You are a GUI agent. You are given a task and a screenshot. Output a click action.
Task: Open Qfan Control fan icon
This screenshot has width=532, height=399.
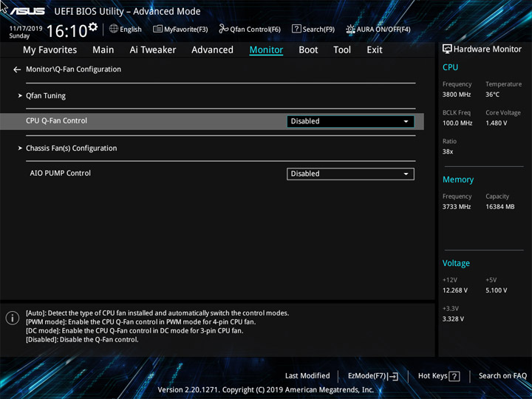tap(224, 29)
